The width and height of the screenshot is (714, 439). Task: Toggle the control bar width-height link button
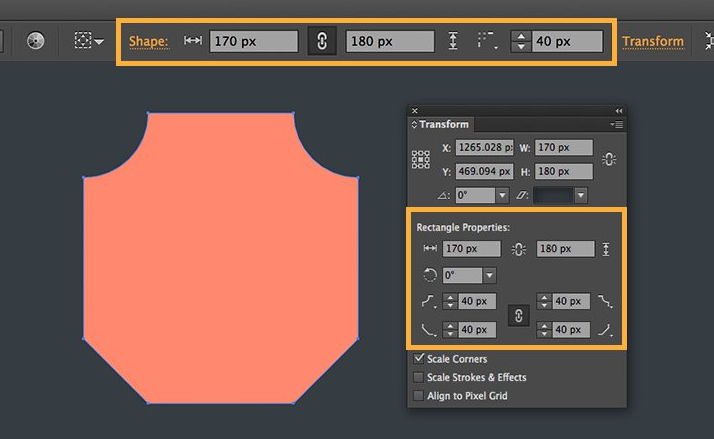(322, 41)
